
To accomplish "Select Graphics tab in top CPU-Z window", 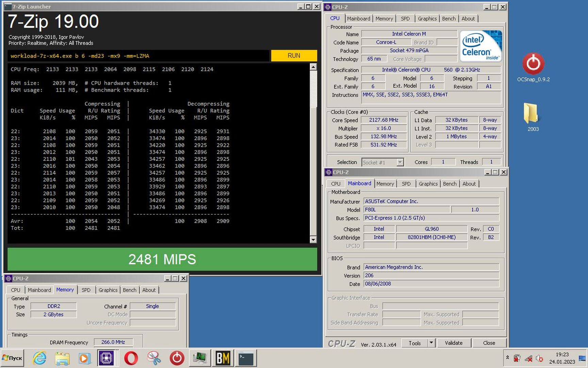I will pyautogui.click(x=427, y=19).
